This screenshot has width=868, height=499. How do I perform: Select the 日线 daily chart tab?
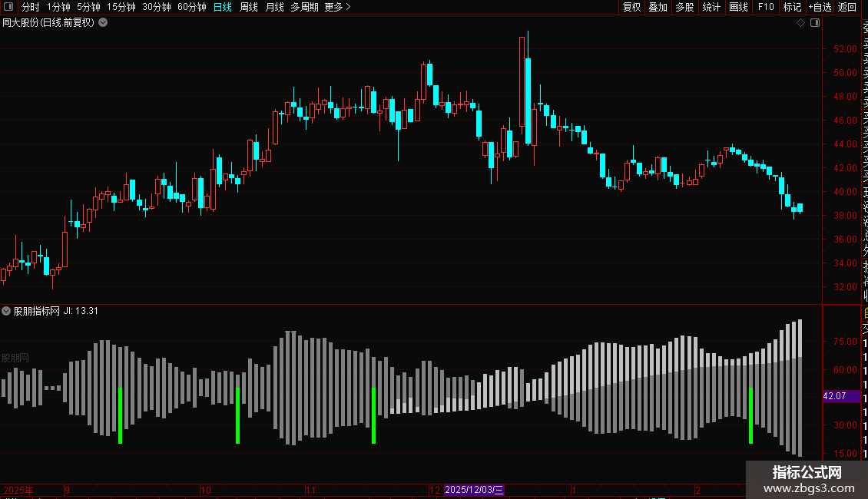tap(223, 7)
